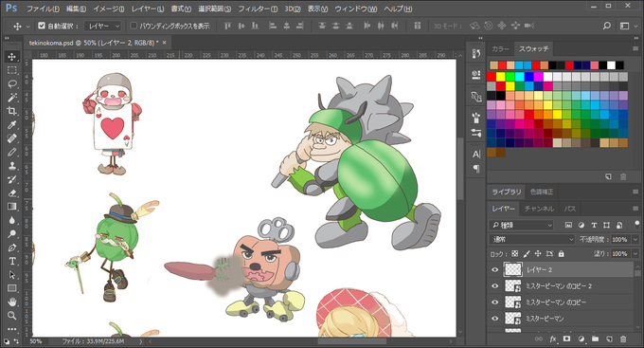Delete layer with Layers trash icon
Viewport: 644px width, 348px height.
(x=623, y=339)
